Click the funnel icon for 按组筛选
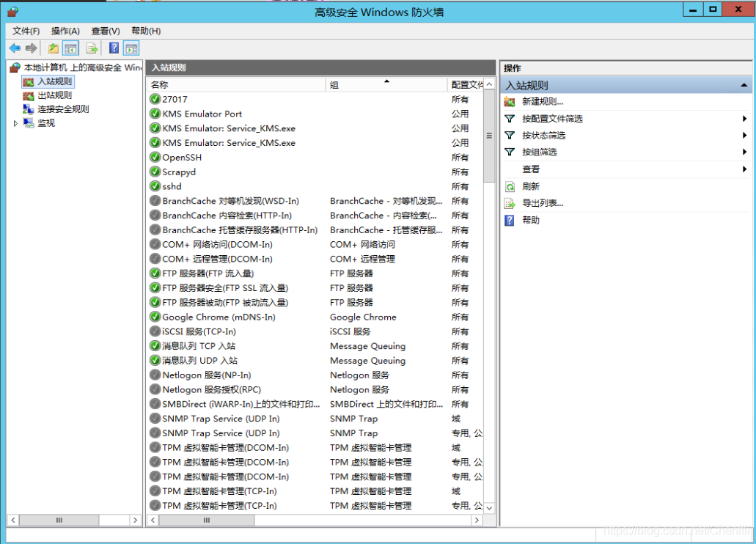756x544 pixels. click(x=510, y=152)
